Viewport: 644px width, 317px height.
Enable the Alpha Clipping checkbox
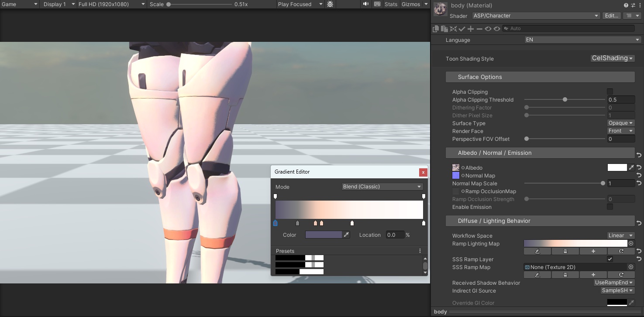(610, 92)
